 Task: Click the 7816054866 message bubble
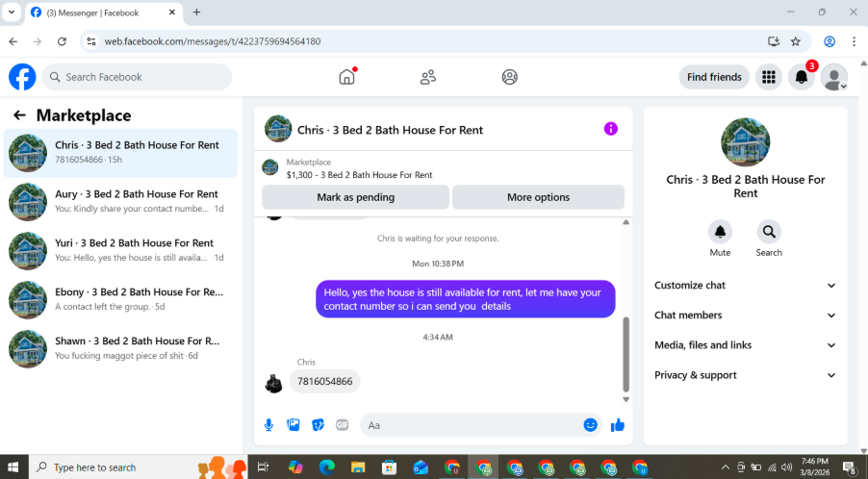325,381
